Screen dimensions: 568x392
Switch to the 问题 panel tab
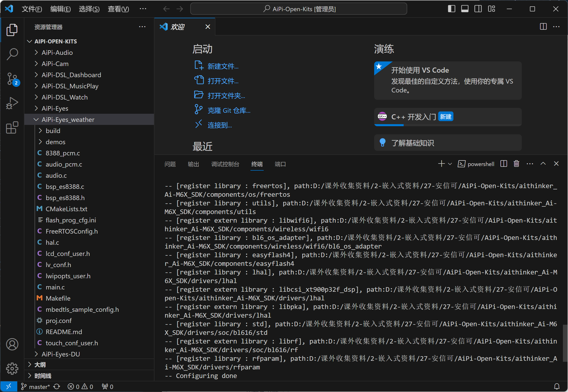(170, 164)
